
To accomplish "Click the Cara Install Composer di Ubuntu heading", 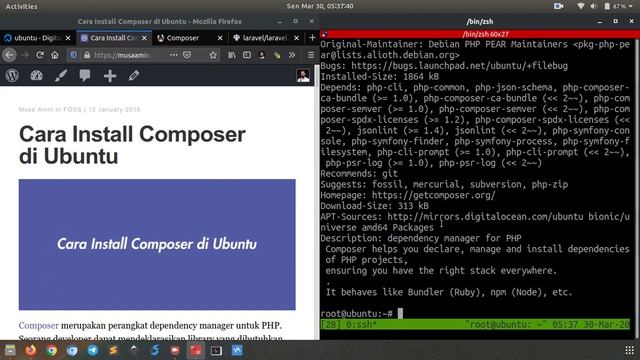I will pyautogui.click(x=132, y=145).
